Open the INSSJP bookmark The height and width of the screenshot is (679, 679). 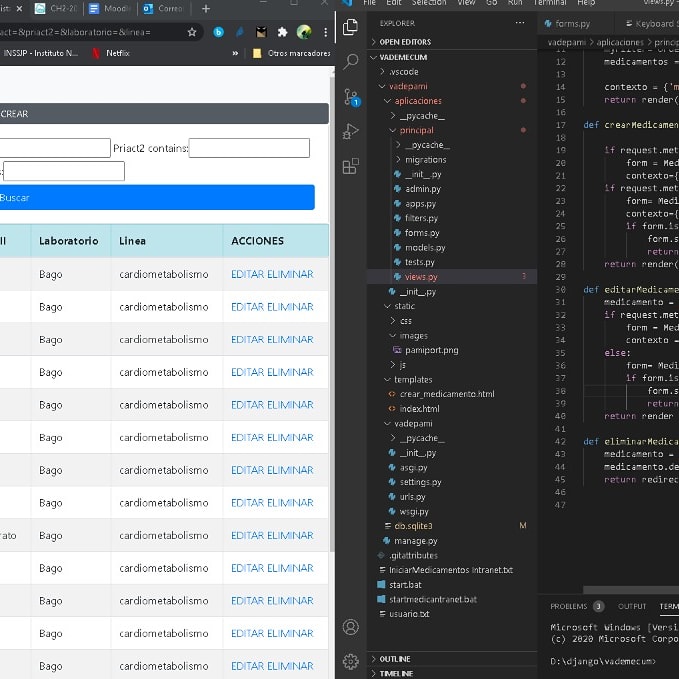tap(41, 53)
